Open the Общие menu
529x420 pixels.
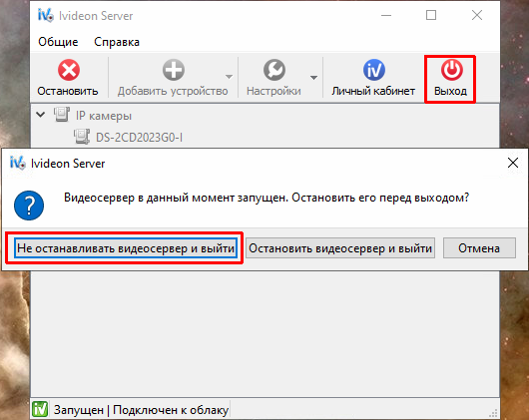coord(58,42)
